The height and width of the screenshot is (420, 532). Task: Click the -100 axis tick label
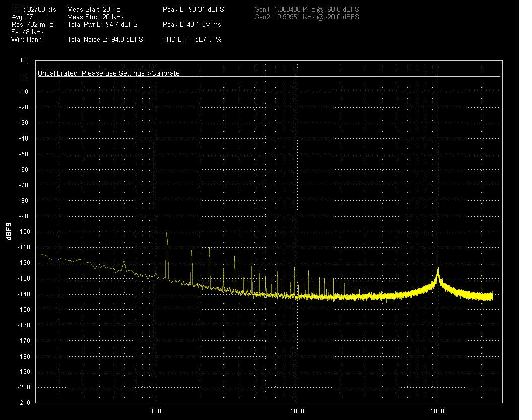coord(23,232)
